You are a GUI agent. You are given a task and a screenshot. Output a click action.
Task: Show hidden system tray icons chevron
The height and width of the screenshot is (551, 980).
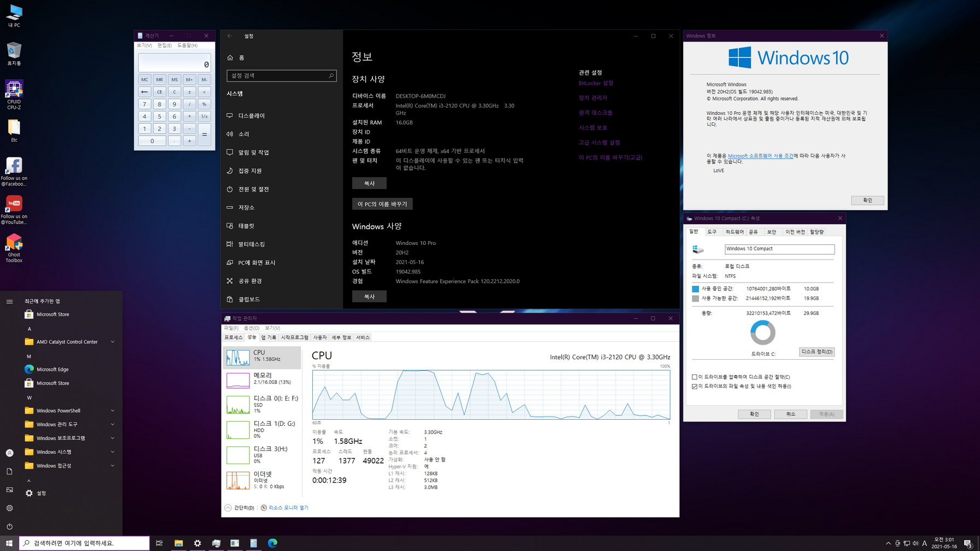[x=888, y=543]
